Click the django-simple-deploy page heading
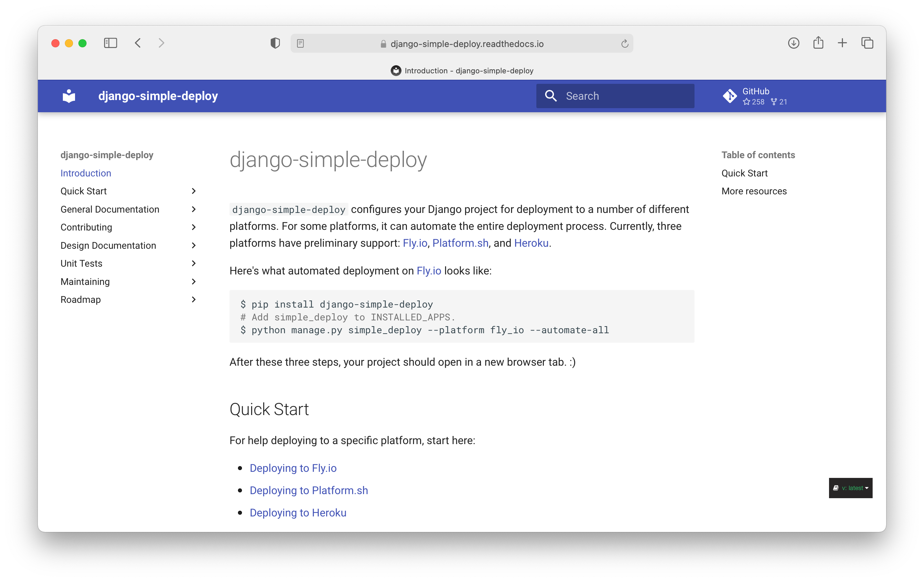Screen dimensions: 924x582 click(328, 159)
